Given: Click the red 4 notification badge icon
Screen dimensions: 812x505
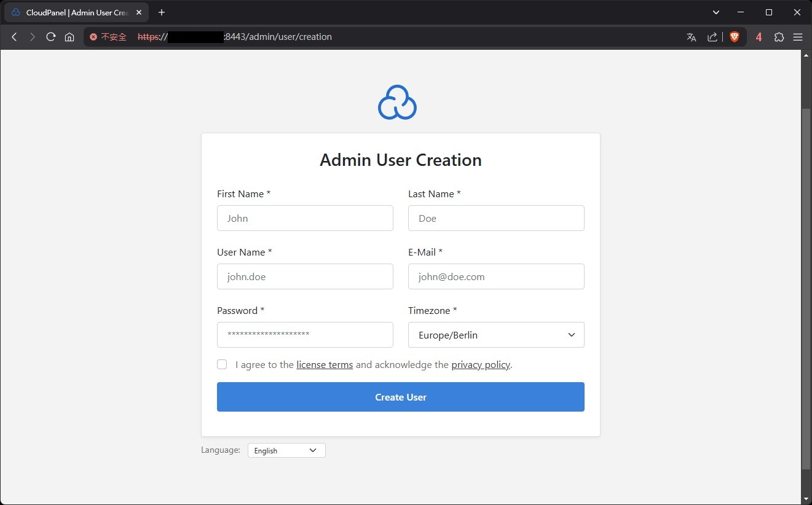Looking at the screenshot, I should coord(759,37).
